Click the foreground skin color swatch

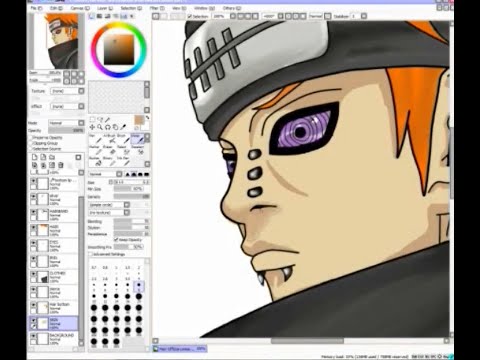coord(139,120)
